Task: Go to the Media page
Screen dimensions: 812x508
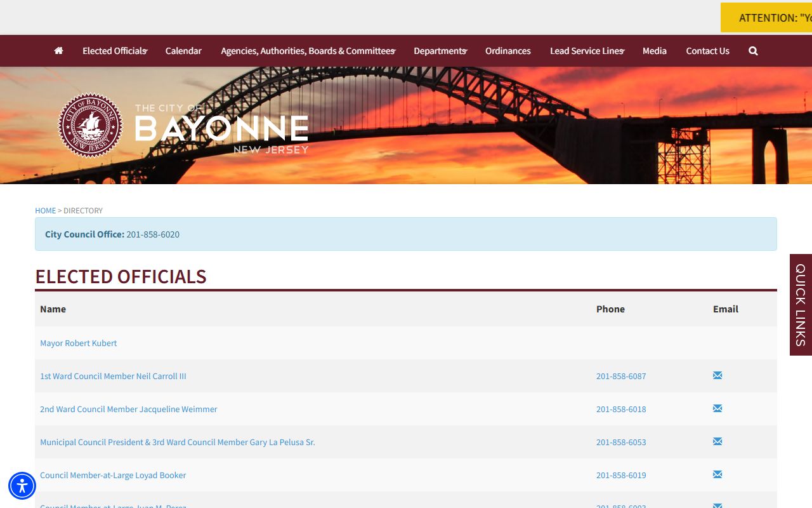Action: (x=655, y=51)
